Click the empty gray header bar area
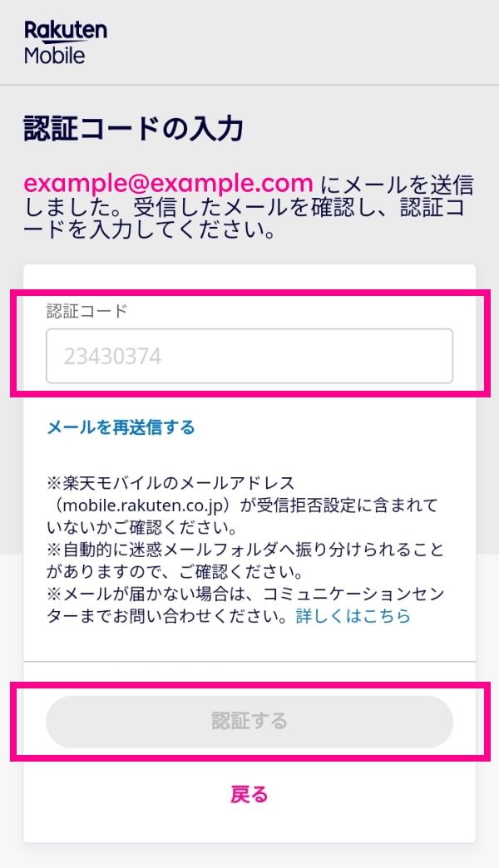Viewport: 499px width, 868px height. point(304,42)
